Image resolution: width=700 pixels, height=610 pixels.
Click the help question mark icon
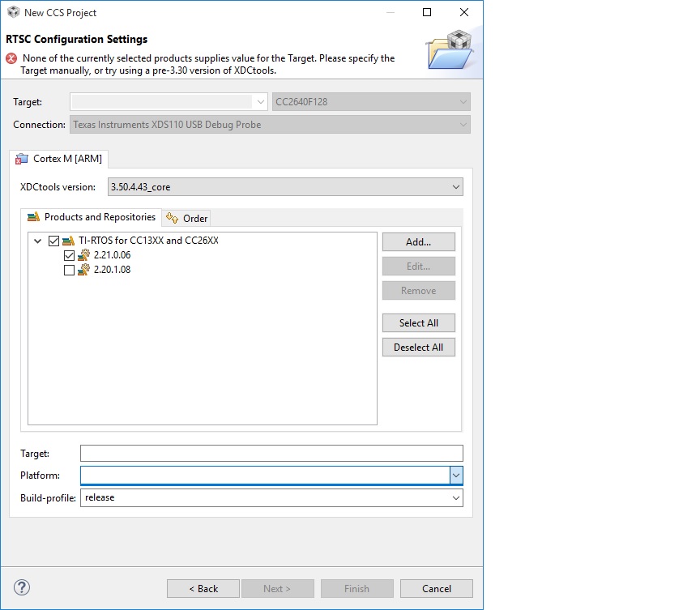(x=21, y=587)
